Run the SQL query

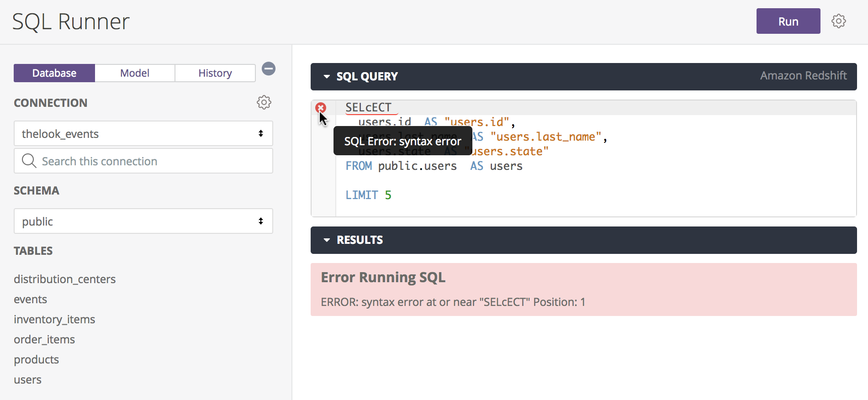788,21
